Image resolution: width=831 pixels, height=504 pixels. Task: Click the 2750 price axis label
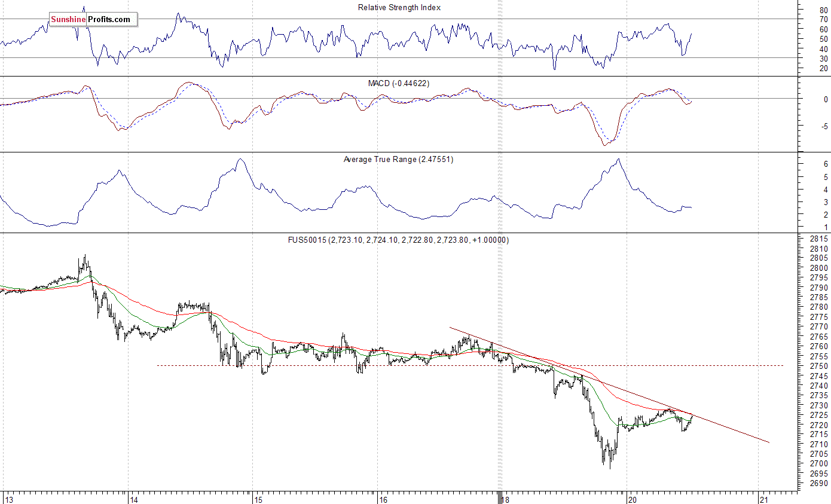(x=819, y=366)
